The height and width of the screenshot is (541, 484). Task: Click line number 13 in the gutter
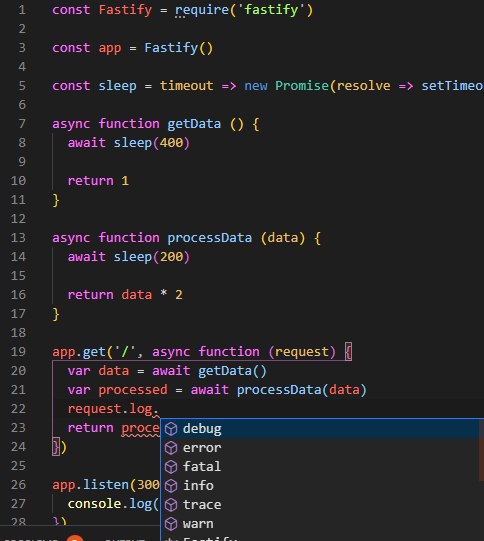click(x=18, y=238)
